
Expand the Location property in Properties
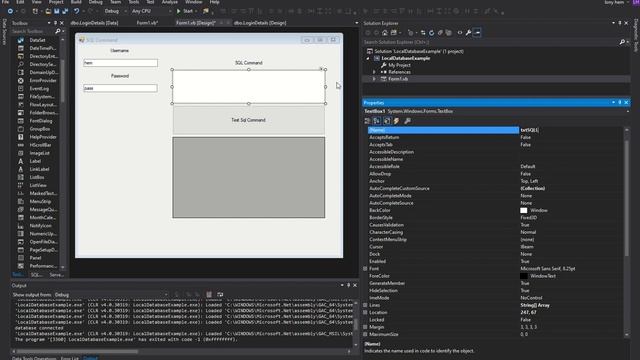[365, 312]
